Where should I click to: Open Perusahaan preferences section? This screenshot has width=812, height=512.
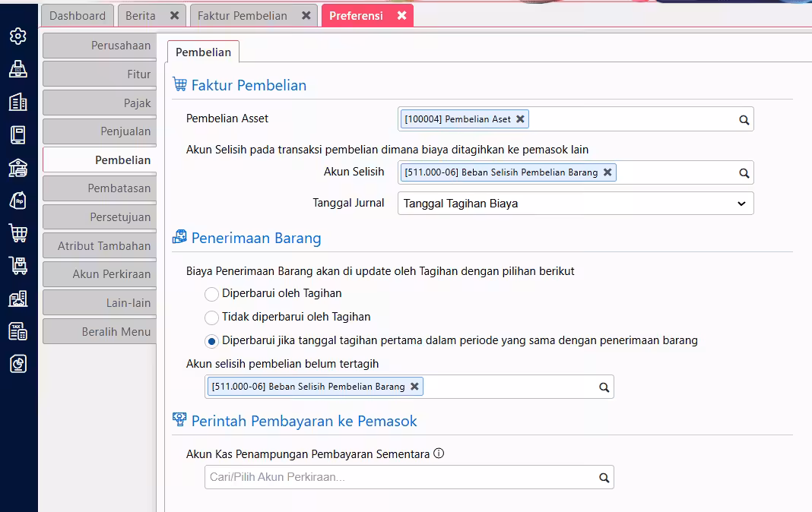pyautogui.click(x=100, y=46)
